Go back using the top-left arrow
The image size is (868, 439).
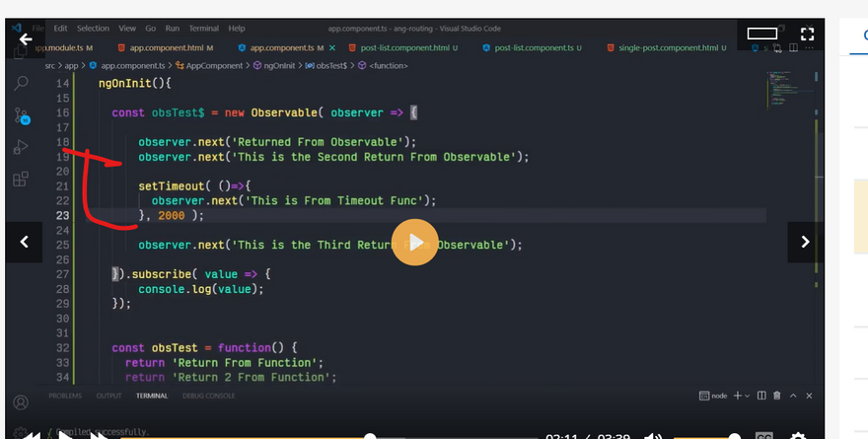(x=25, y=39)
